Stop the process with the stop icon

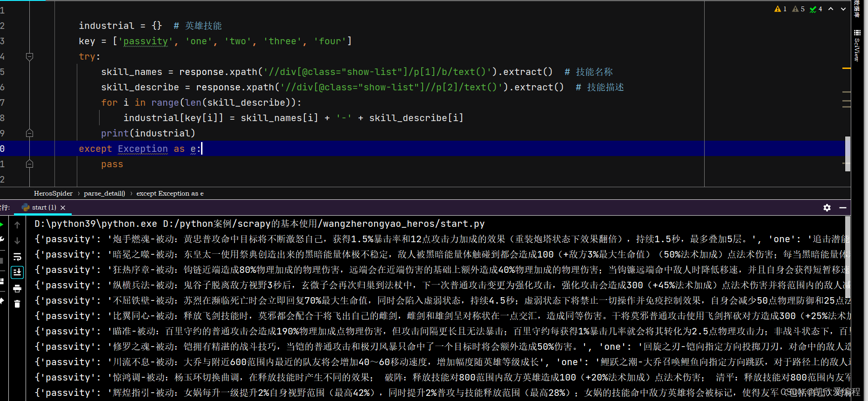[1, 260]
